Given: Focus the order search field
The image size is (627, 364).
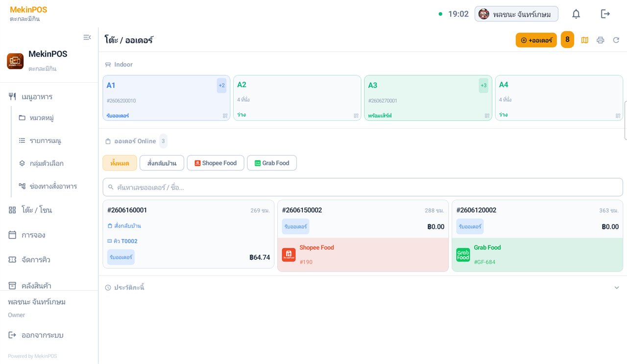Looking at the screenshot, I should click(362, 187).
